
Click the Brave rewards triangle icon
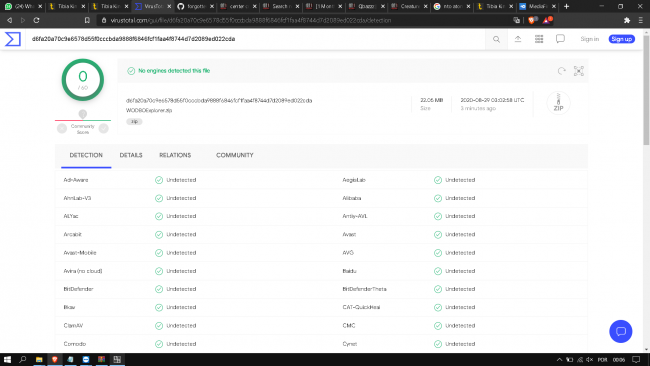coord(547,20)
